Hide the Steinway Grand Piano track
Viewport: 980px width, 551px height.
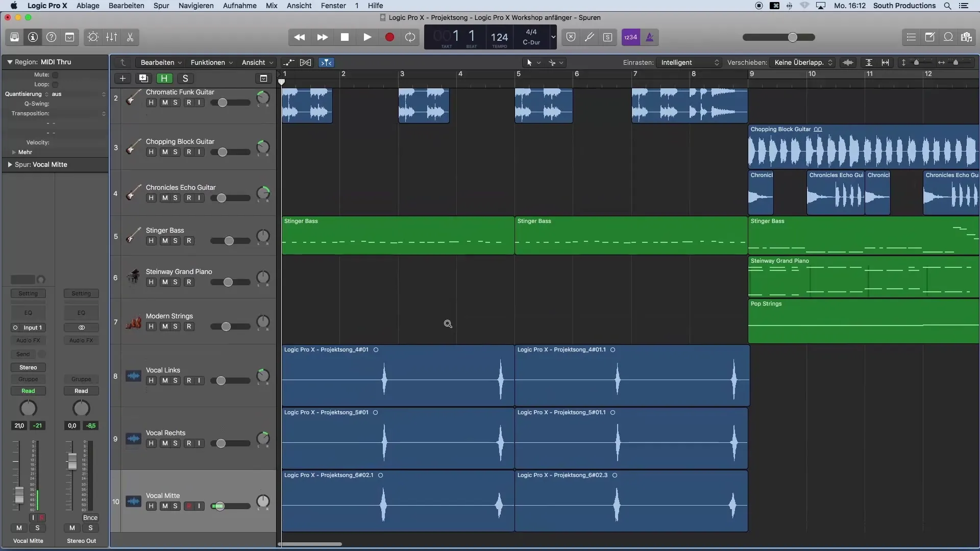(151, 282)
